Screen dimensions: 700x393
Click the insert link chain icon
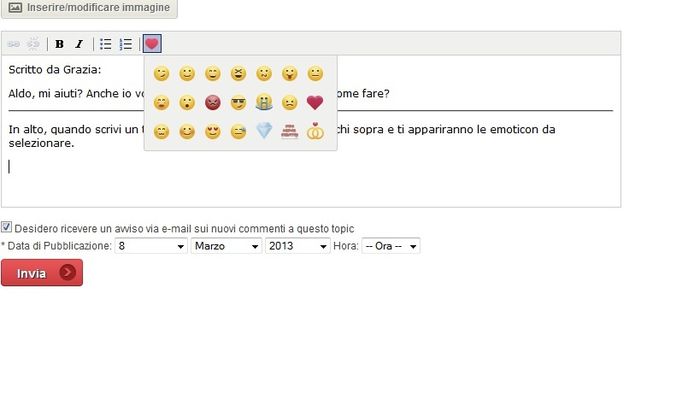tap(14, 44)
